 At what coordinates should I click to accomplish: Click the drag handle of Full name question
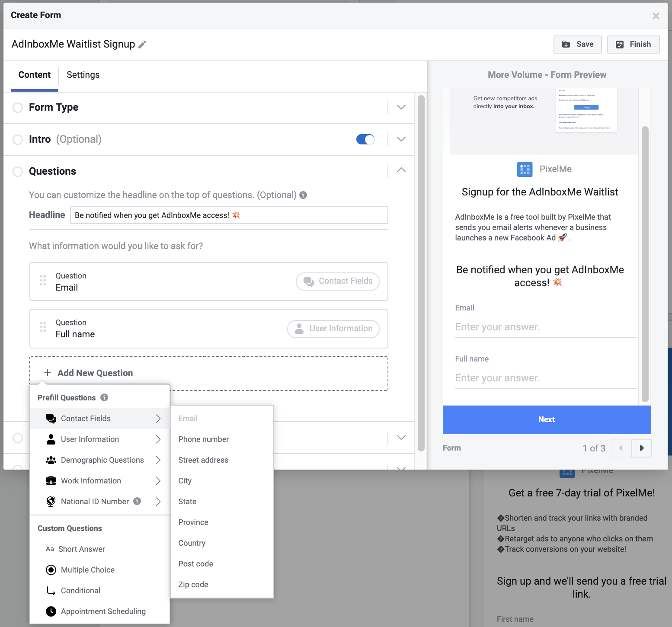click(43, 327)
